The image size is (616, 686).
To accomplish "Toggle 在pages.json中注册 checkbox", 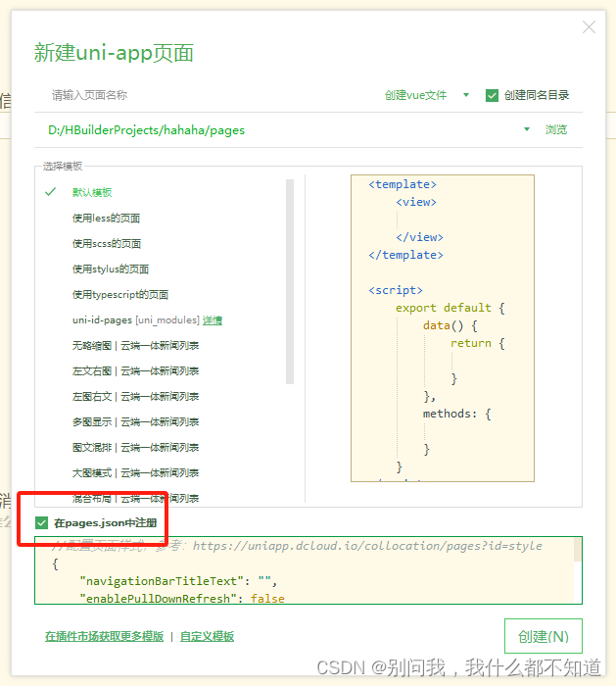I will tap(41, 522).
